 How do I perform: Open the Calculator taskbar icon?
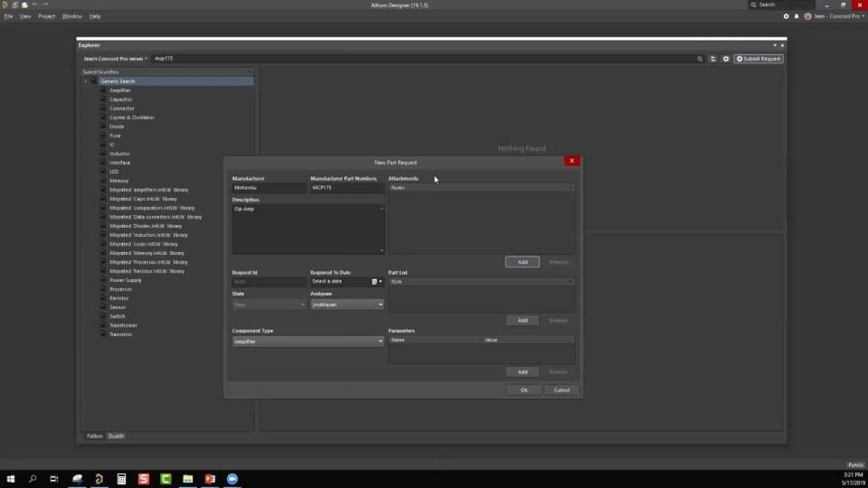pyautogui.click(x=121, y=479)
